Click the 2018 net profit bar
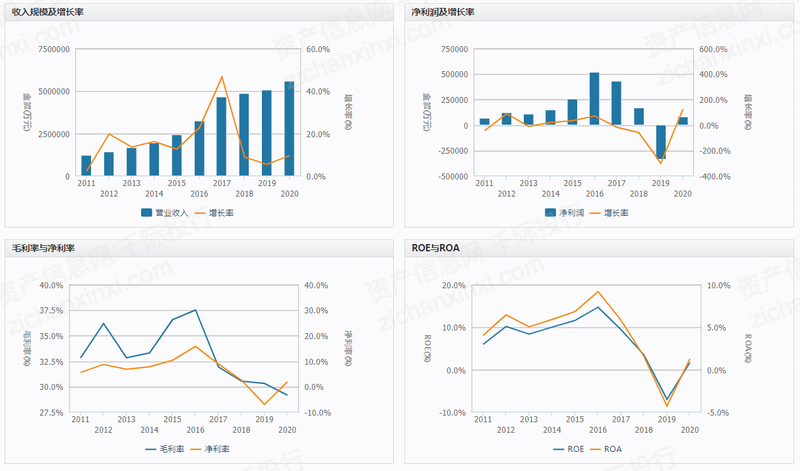 (x=639, y=116)
